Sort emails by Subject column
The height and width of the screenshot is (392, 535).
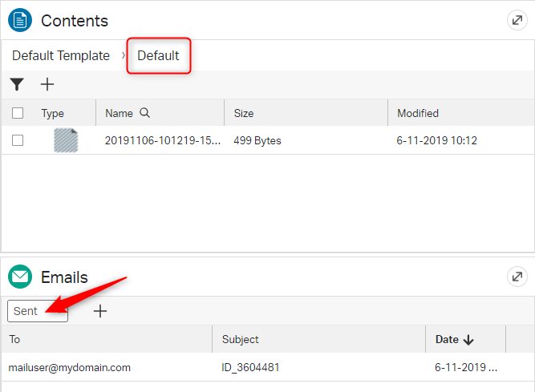tap(241, 339)
